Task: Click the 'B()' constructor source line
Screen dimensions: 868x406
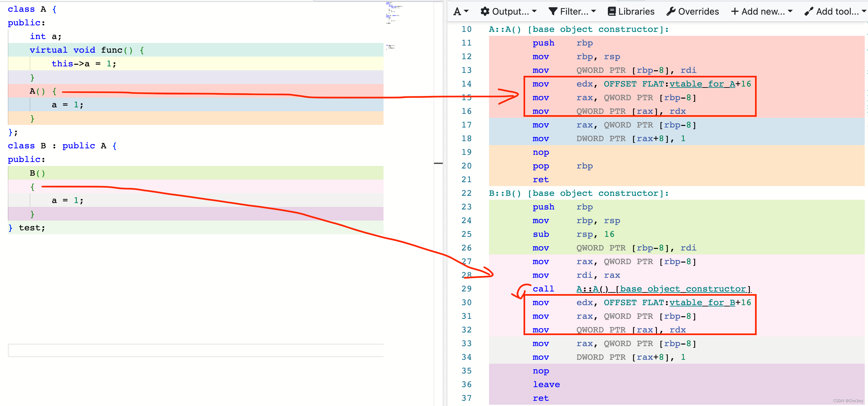Action: click(x=37, y=173)
